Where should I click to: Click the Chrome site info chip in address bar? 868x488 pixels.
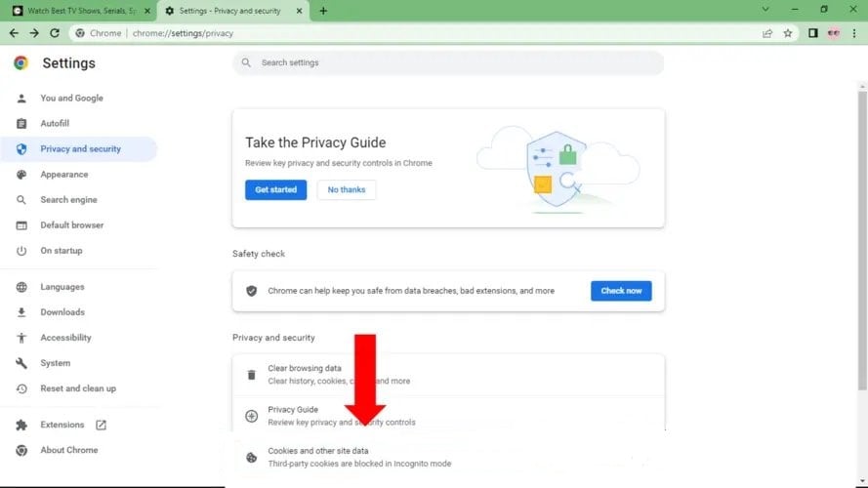point(99,33)
